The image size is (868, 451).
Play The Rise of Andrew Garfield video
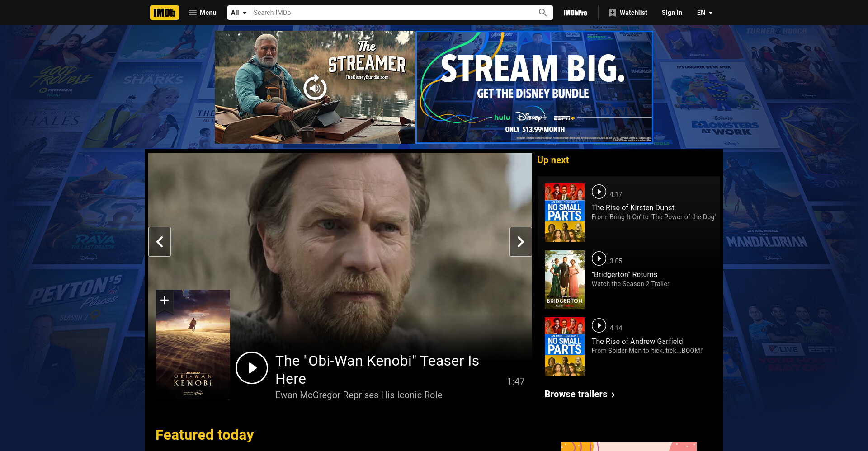599,325
